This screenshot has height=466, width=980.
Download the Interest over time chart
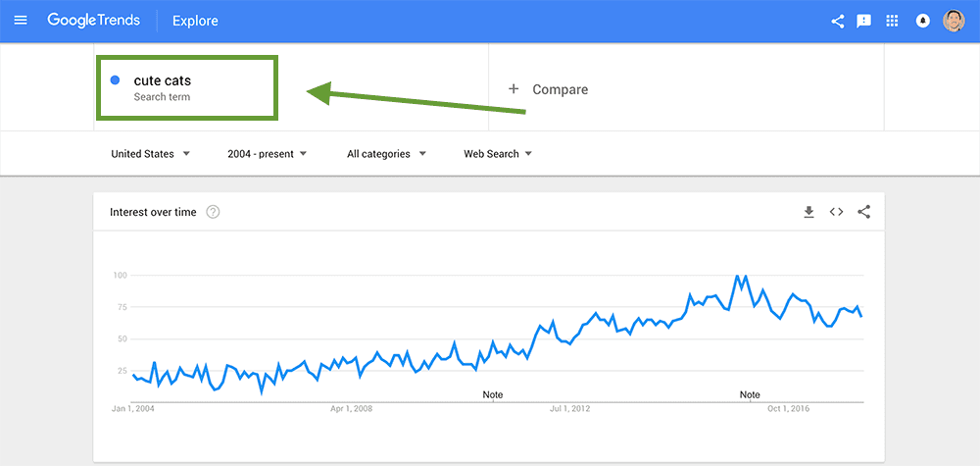point(808,212)
